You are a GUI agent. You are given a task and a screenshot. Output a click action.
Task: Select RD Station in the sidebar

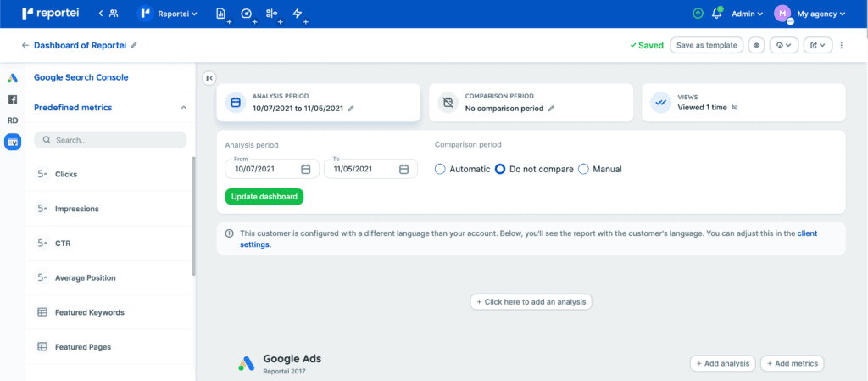[x=12, y=120]
